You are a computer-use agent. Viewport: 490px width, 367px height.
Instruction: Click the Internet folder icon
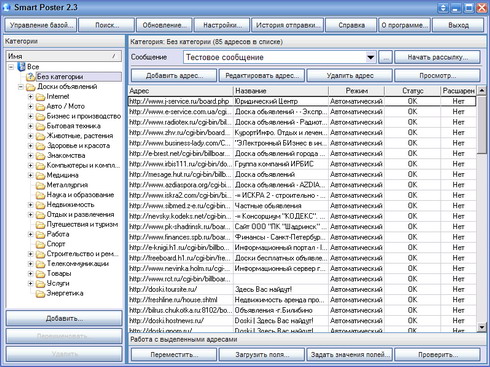40,97
